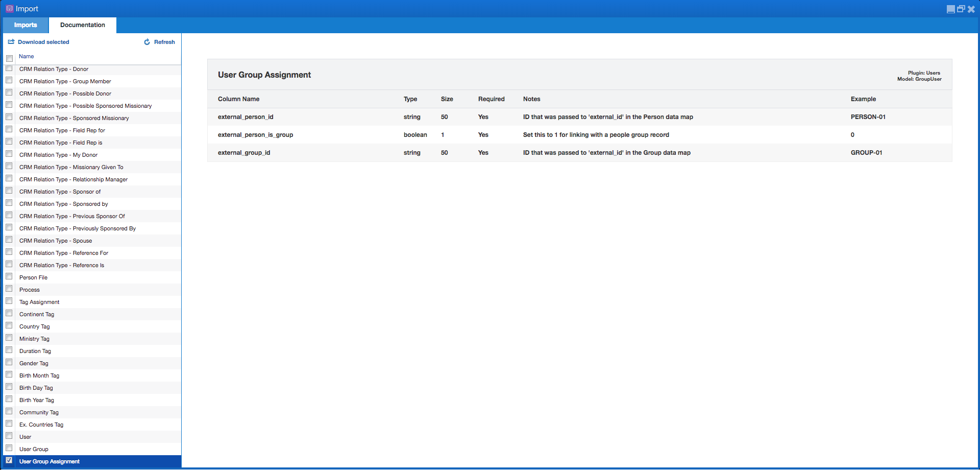Close the Import window
Image resolution: width=980 pixels, height=470 pixels.
point(971,9)
